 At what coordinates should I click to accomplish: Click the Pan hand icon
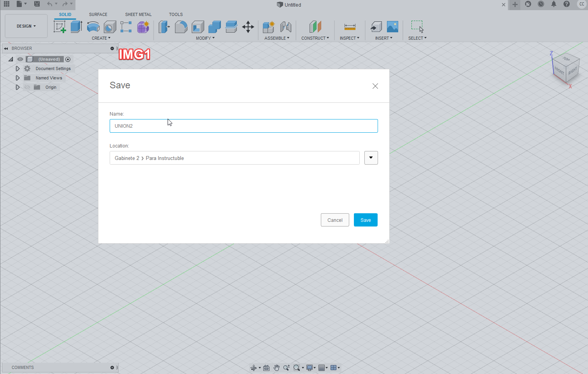(276, 368)
